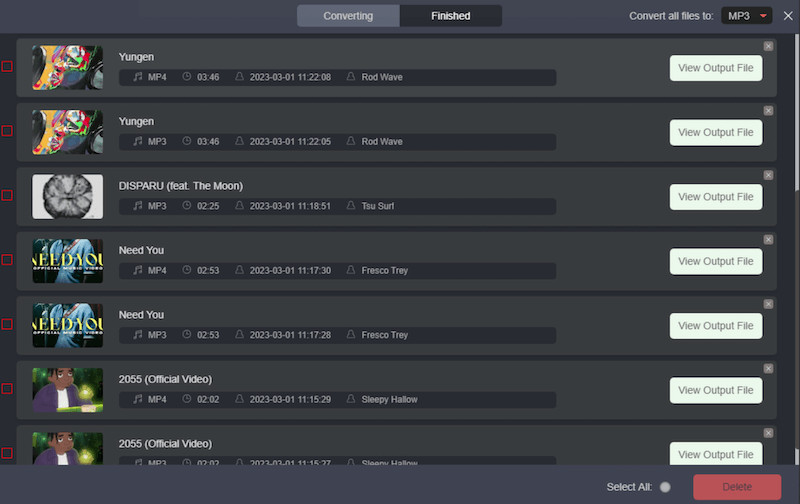View the output file for 2055 MP4

[716, 390]
